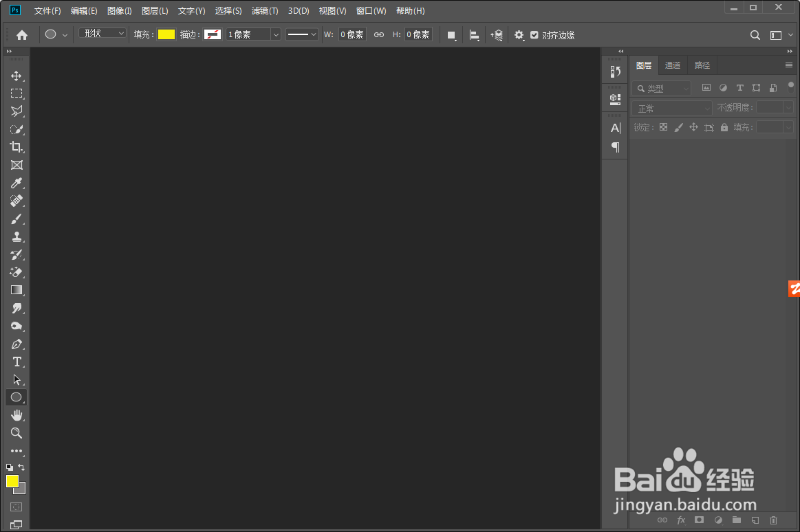Toggle adjustment layer filter icon
Image resolution: width=800 pixels, height=532 pixels.
click(x=723, y=88)
